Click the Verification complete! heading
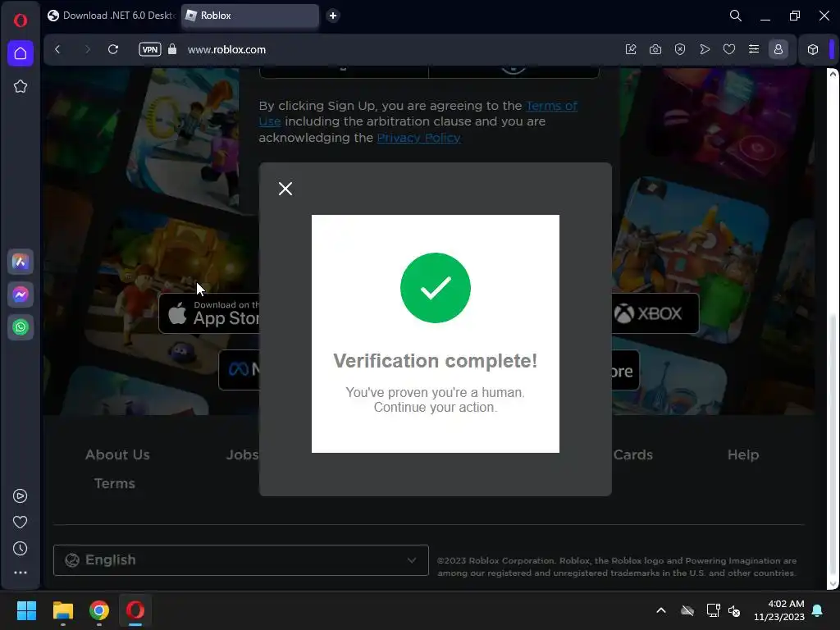The height and width of the screenshot is (630, 840). click(x=435, y=361)
